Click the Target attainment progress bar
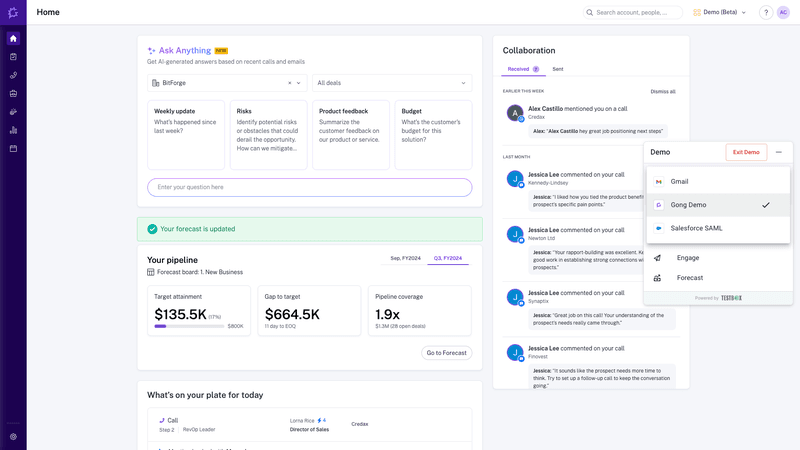Viewport: 800px width, 450px height. click(x=188, y=326)
